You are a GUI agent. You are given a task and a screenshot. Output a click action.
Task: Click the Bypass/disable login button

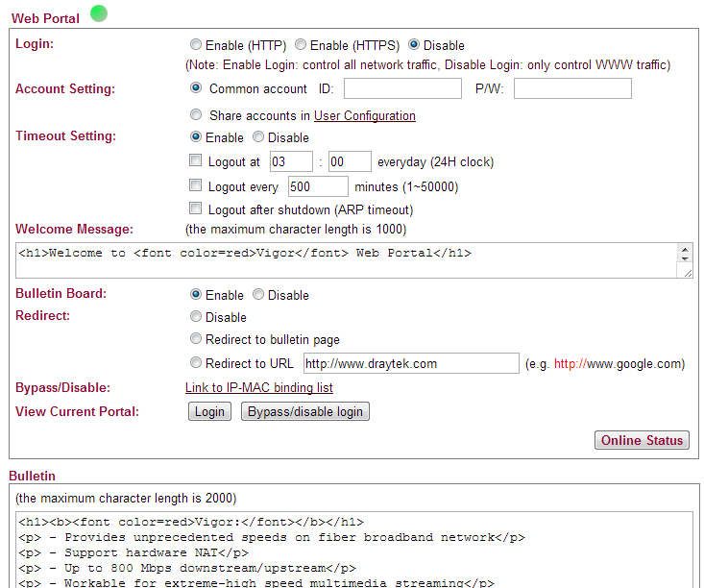coord(305,411)
